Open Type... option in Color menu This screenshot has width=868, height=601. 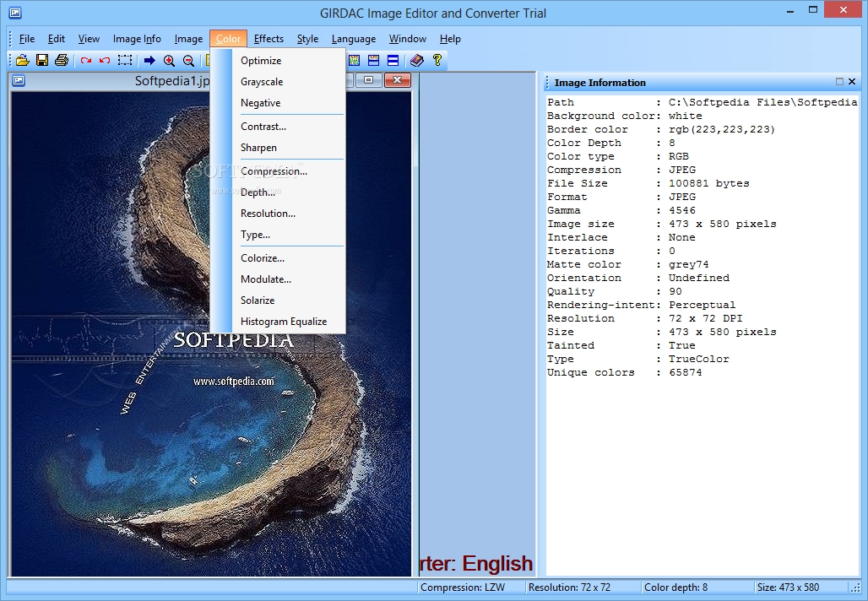point(278,235)
